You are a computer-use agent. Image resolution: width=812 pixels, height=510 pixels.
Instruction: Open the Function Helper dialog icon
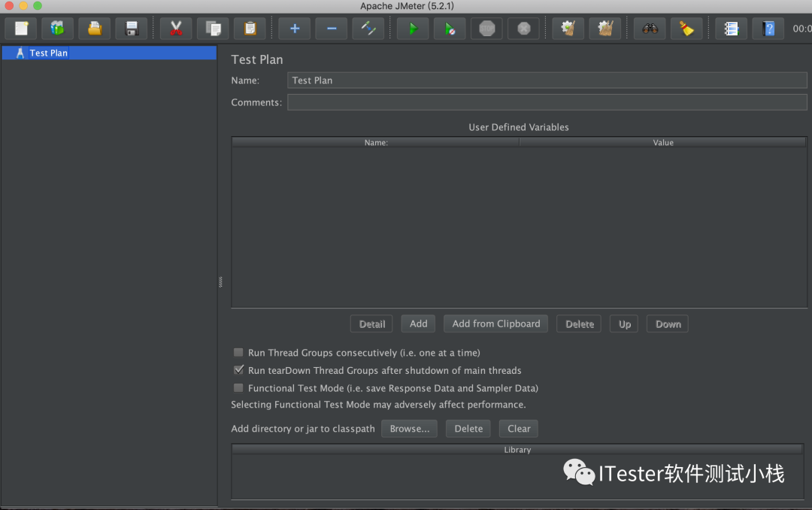tap(732, 29)
